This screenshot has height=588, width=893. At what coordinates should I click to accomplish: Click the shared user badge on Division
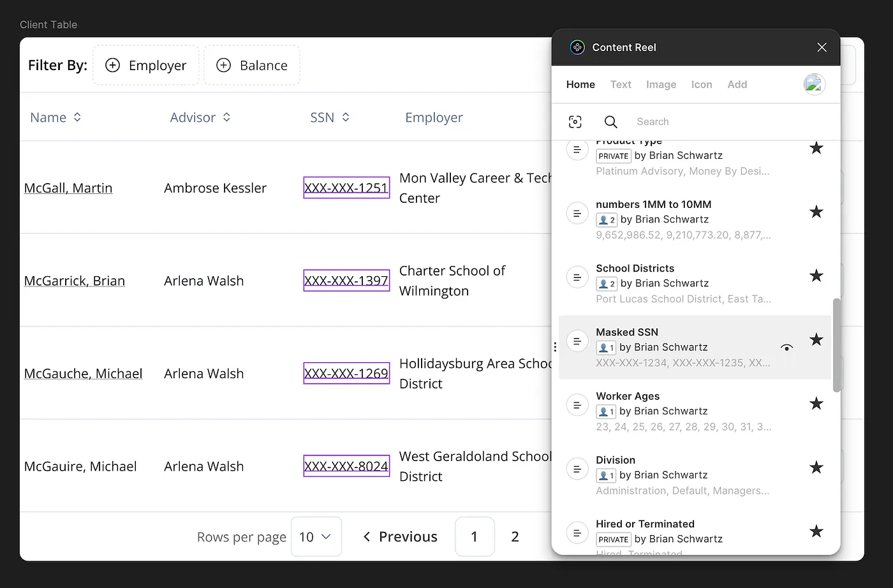606,475
